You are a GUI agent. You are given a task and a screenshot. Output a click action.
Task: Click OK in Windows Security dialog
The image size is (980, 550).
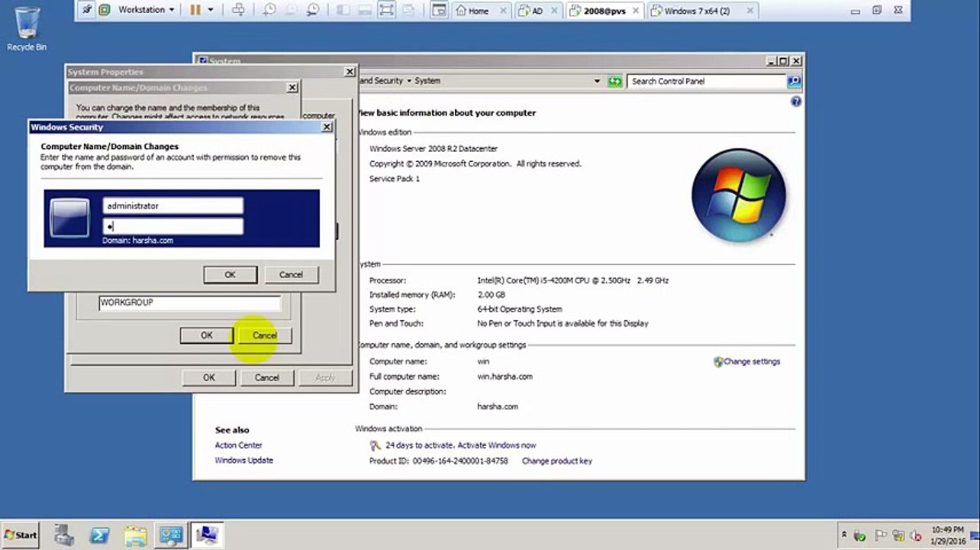pos(230,274)
